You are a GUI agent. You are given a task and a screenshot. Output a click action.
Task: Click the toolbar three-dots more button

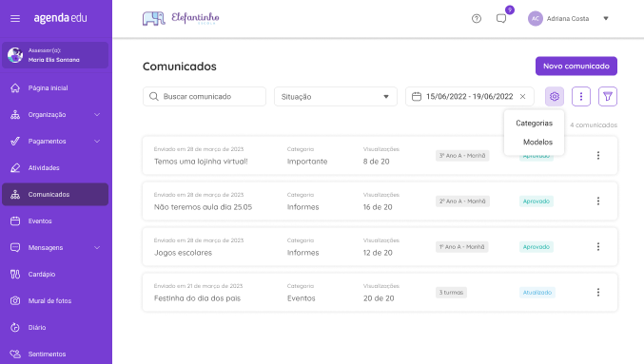581,96
